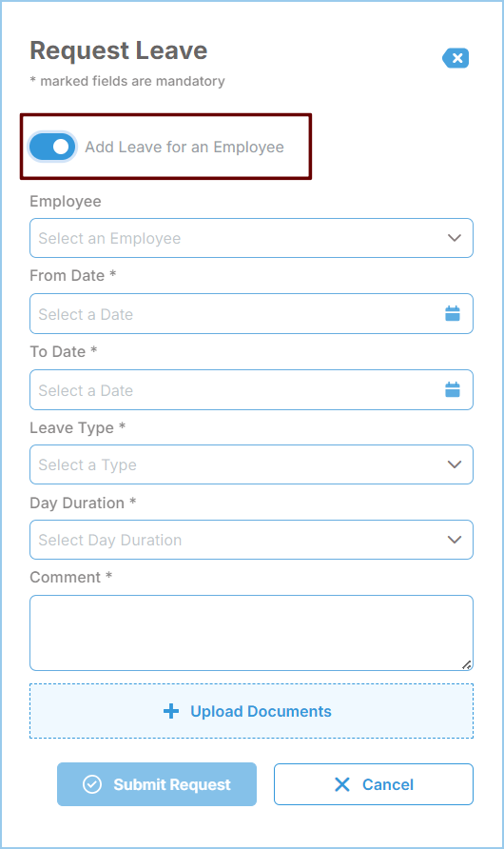Screen dimensions: 504x849
Task: Click the Submit Request button
Action: [157, 784]
